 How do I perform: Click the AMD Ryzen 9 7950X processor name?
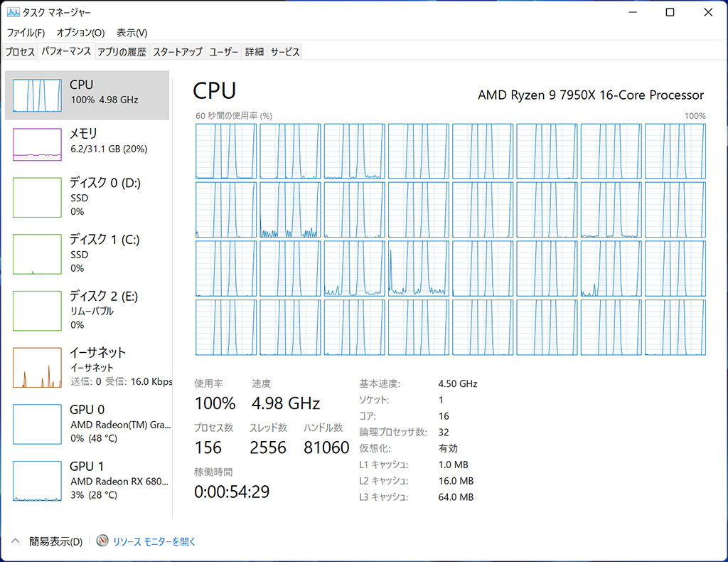(591, 95)
